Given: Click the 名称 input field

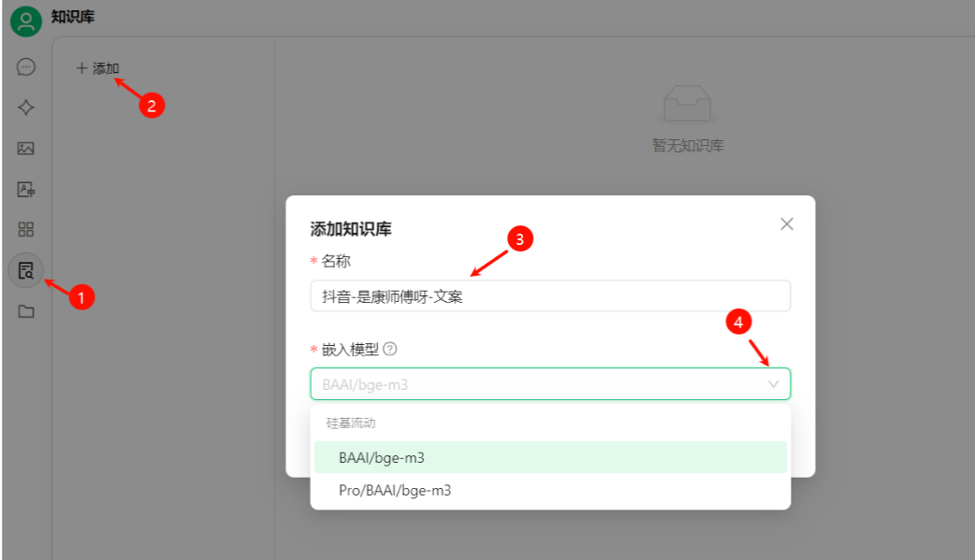Looking at the screenshot, I should pyautogui.click(x=549, y=296).
